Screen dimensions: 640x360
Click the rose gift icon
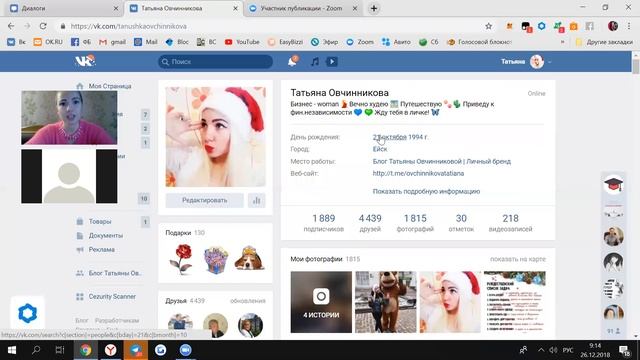(x=181, y=259)
